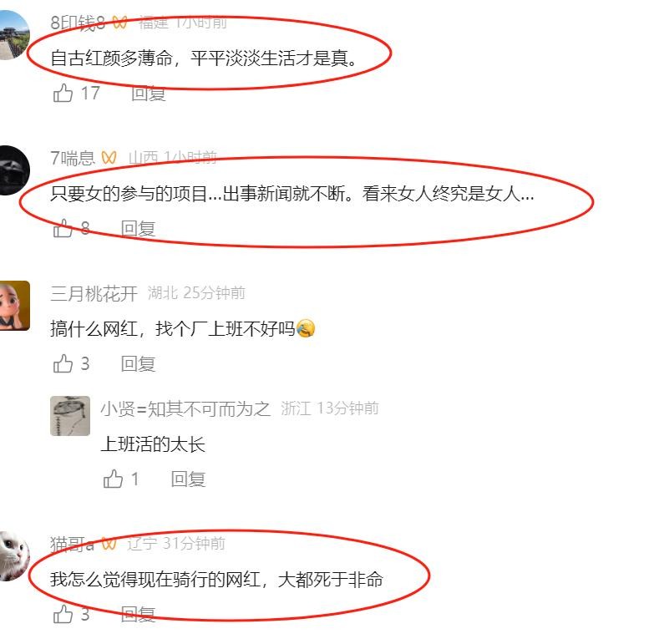Like the reply saying 上班活的太长

[113, 479]
